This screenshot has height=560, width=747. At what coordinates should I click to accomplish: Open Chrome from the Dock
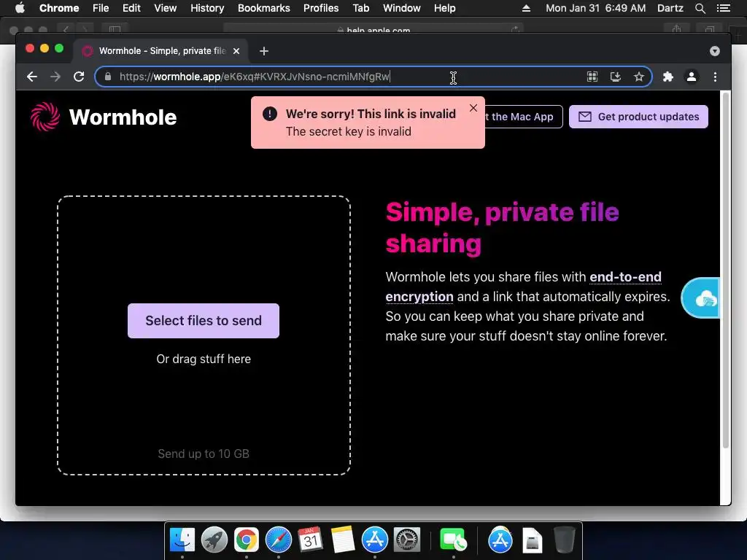point(247,540)
